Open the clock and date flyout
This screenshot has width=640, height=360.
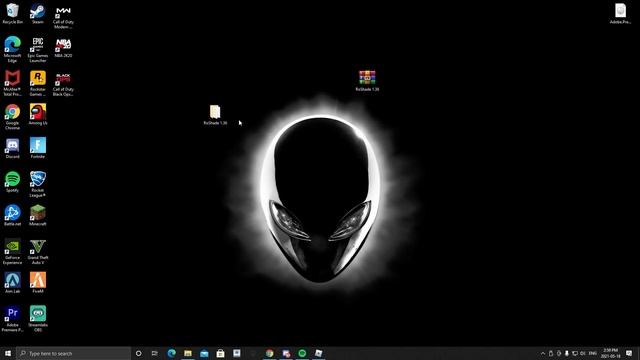(x=611, y=353)
